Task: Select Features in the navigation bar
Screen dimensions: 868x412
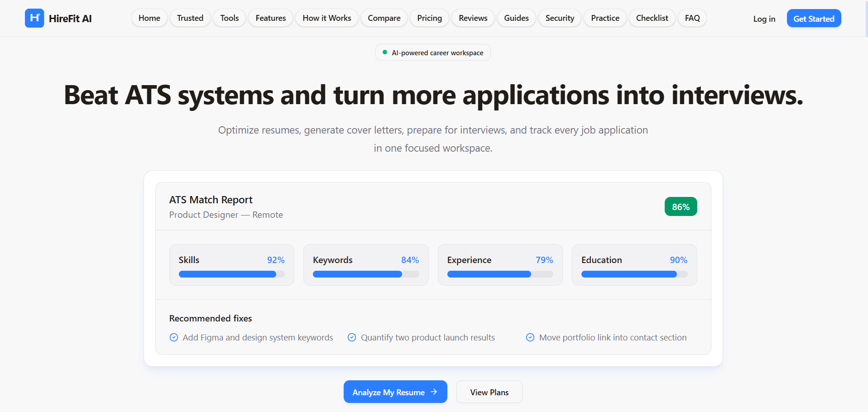Action: coord(271,18)
